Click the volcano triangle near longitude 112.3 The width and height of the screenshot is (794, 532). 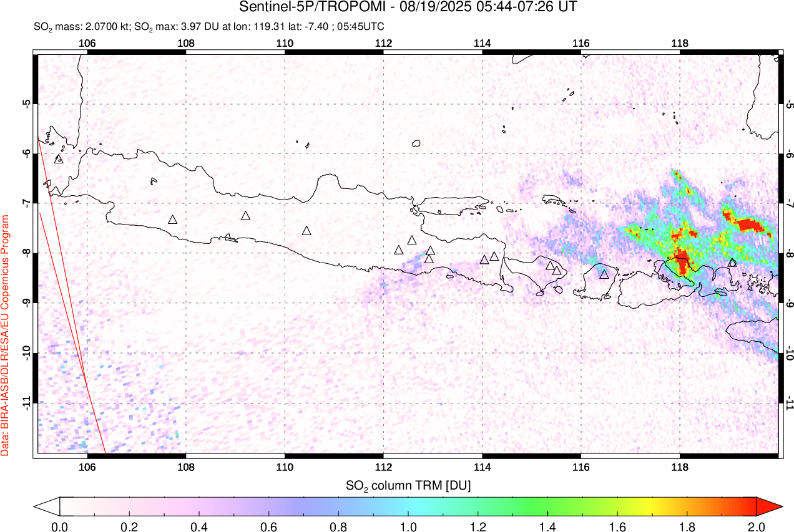click(x=399, y=250)
